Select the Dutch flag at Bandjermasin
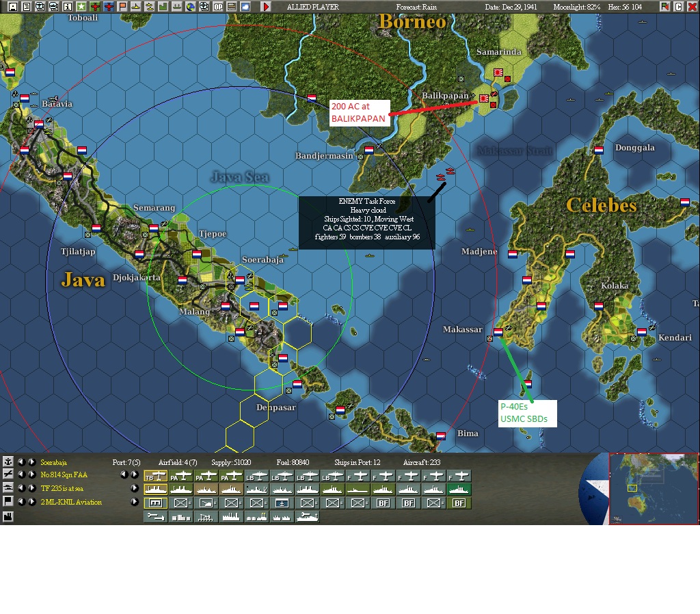 (x=368, y=150)
